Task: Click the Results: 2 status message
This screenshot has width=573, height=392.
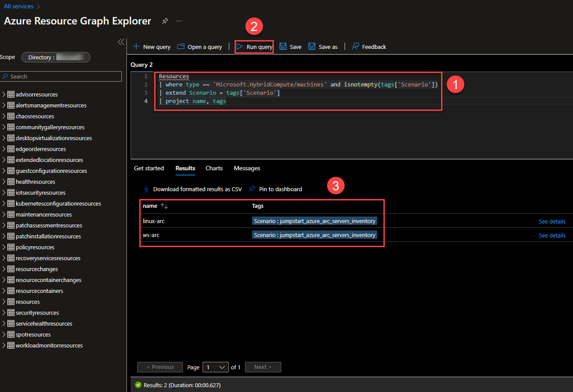Action: [182, 385]
